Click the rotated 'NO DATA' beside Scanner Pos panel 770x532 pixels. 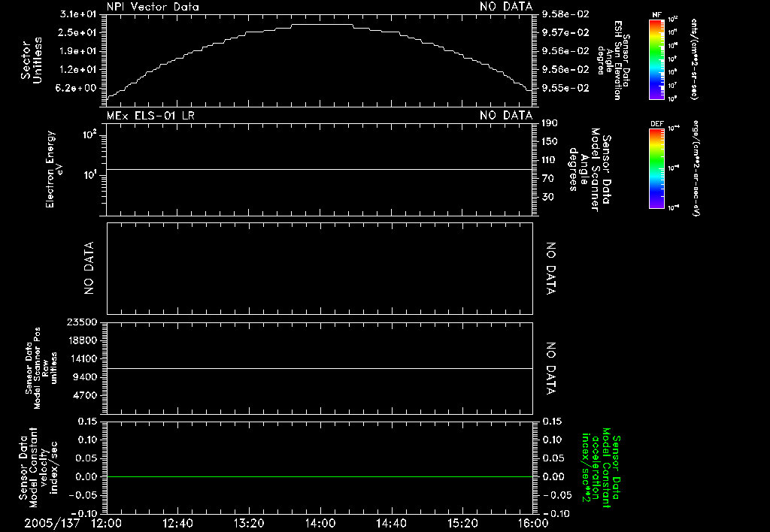pos(551,369)
